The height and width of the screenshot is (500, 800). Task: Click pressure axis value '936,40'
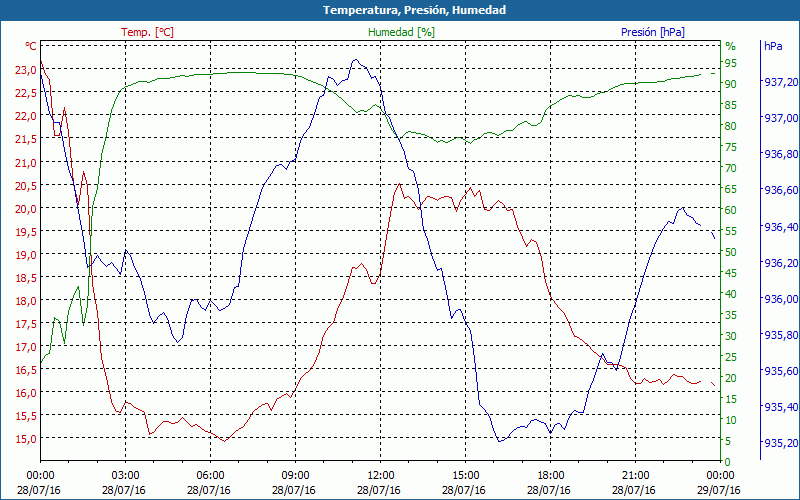pyautogui.click(x=780, y=226)
